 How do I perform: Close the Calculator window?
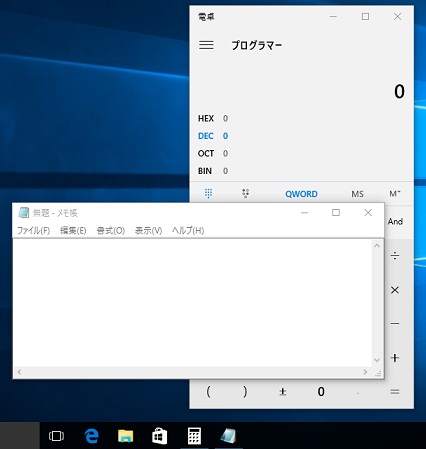click(397, 16)
